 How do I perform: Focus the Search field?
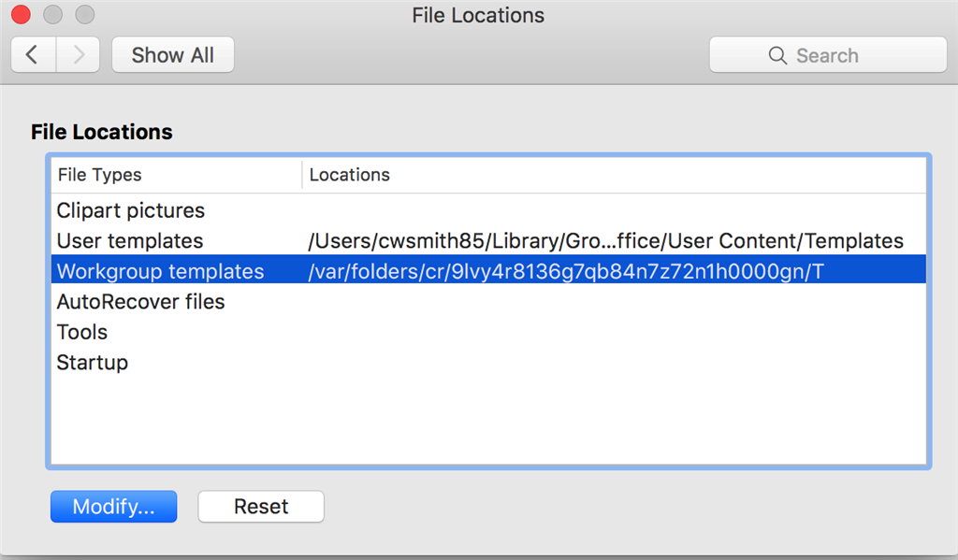pyautogui.click(x=828, y=55)
